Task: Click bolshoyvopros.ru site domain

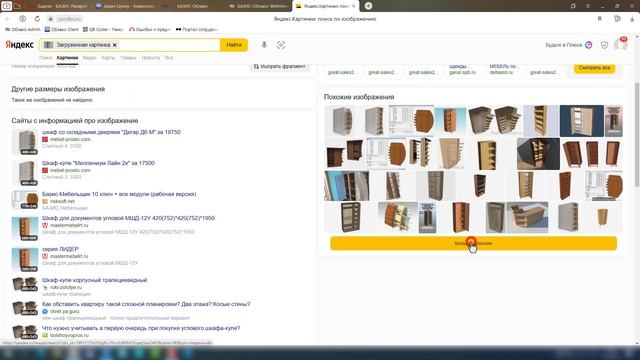Action: pos(69,336)
